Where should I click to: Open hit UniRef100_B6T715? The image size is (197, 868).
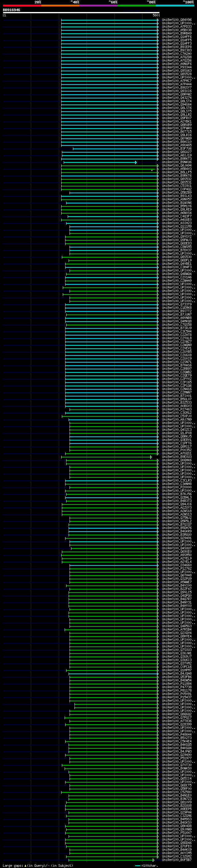pyautogui.click(x=177, y=131)
